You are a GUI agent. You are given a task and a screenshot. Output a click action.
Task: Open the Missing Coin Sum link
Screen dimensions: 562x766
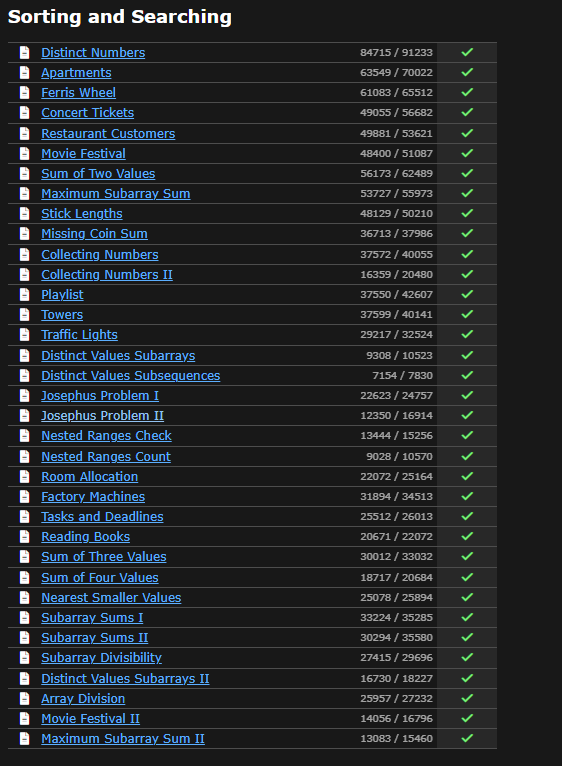point(94,234)
